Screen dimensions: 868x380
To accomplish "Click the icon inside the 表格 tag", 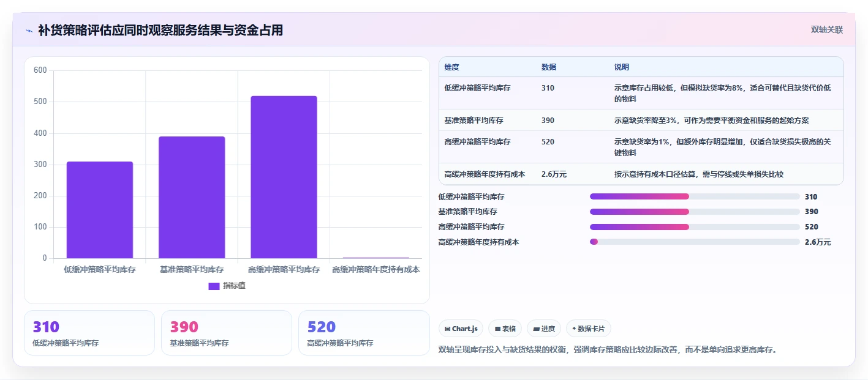I will coord(497,329).
